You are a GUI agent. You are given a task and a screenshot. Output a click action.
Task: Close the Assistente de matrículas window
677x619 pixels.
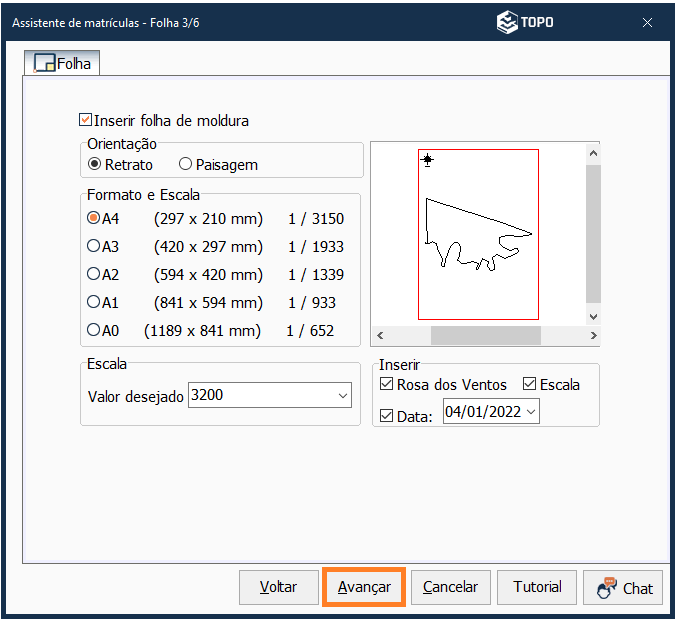pos(648,22)
